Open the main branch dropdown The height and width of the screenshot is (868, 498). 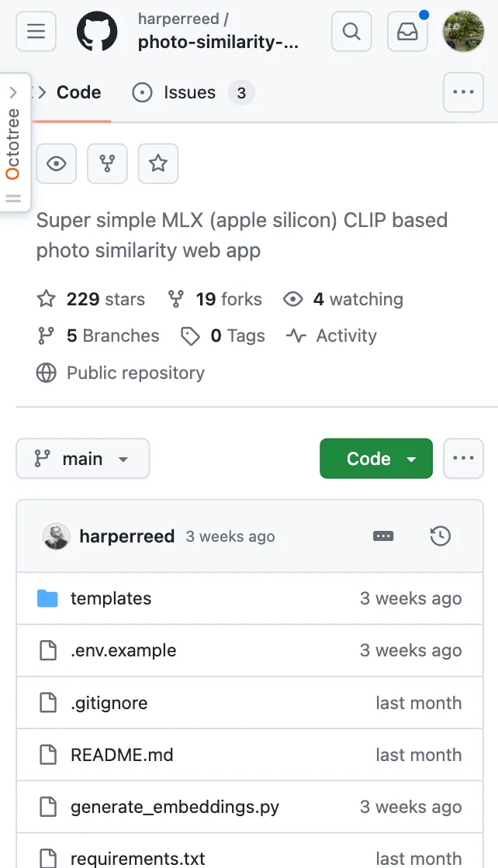point(82,459)
